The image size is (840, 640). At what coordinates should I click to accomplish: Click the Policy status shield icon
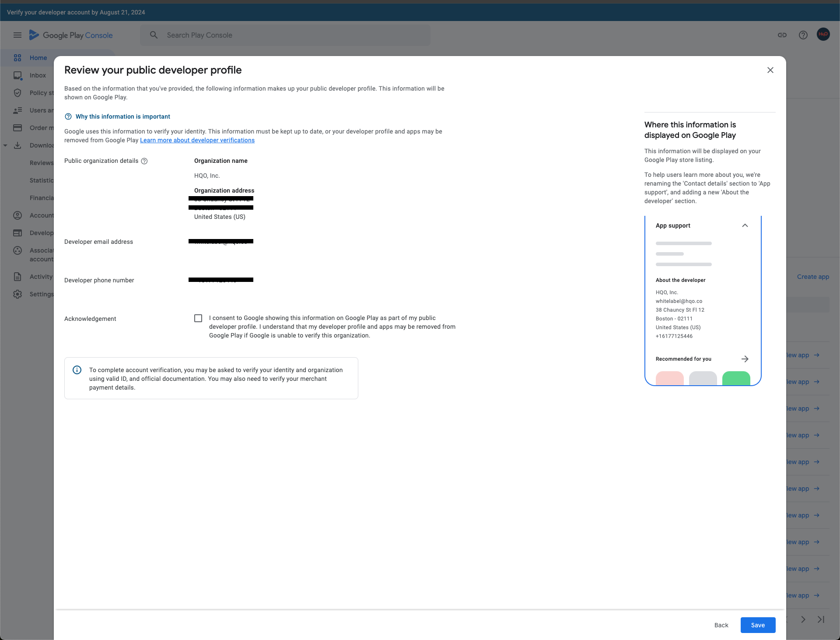[x=17, y=93]
